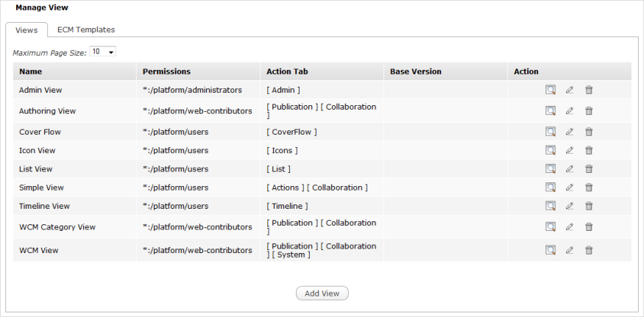Open the Maximum Page Size dropdown
The image size is (644, 317).
[x=102, y=52]
